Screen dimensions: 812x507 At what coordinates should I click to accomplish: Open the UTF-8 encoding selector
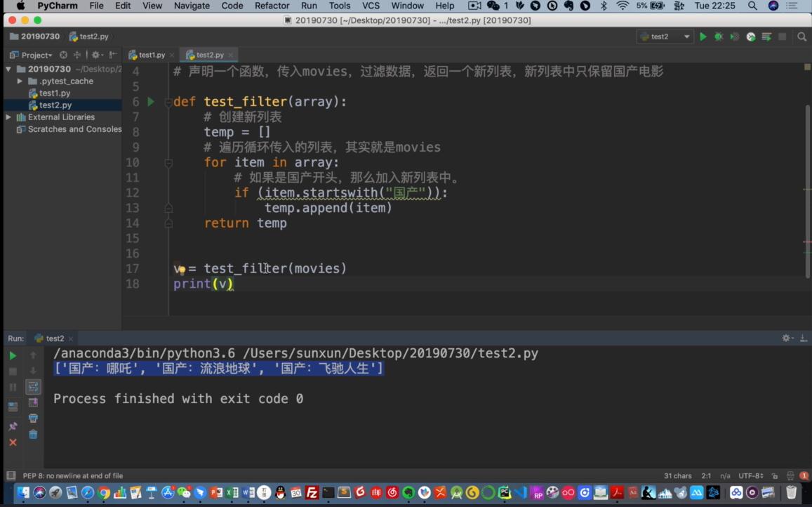(750, 476)
